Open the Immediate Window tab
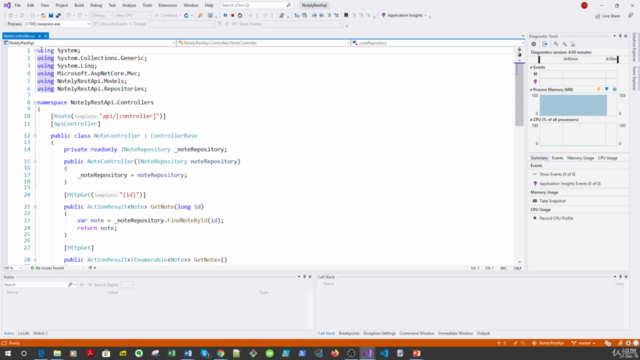The image size is (640, 360). (x=455, y=333)
